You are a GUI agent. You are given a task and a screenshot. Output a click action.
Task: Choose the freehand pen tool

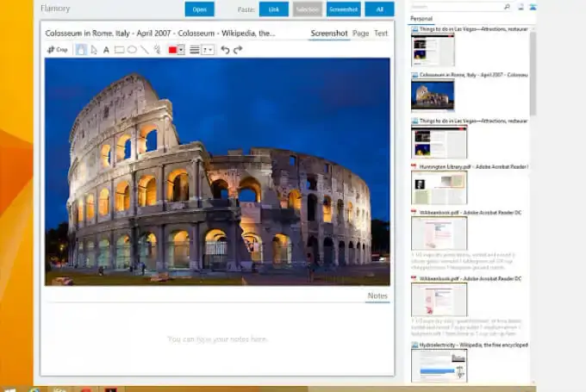pyautogui.click(x=158, y=50)
